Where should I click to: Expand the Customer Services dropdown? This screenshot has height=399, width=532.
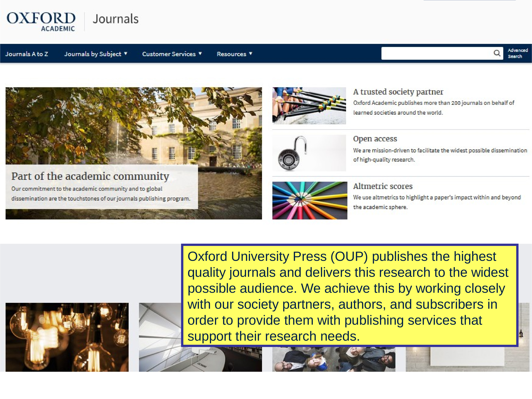172,54
